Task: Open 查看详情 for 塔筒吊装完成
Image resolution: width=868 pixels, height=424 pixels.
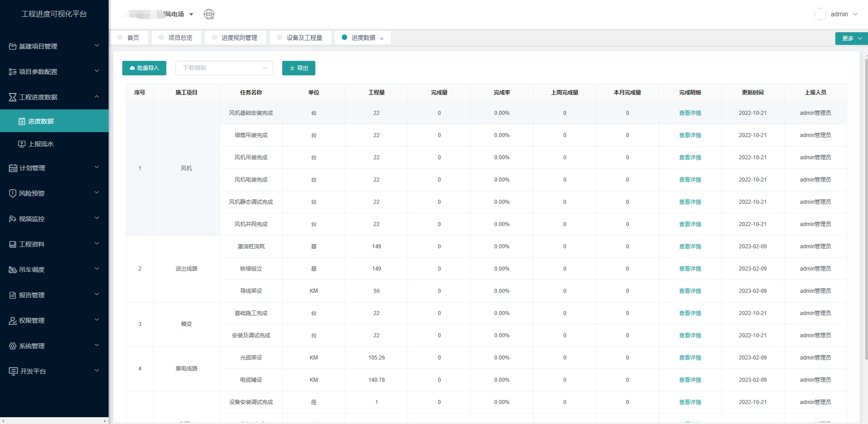Action: [x=690, y=135]
